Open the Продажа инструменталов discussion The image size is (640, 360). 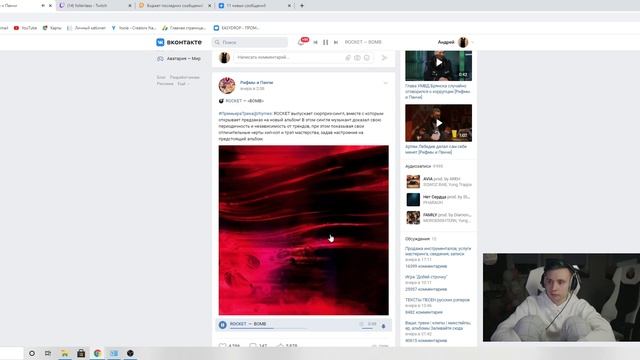[x=438, y=251]
